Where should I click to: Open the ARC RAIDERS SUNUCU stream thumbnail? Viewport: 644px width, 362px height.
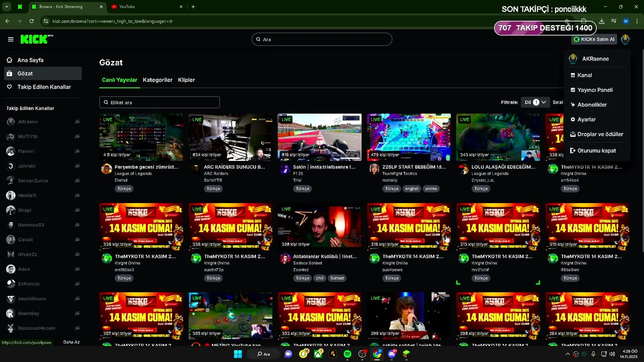230,137
